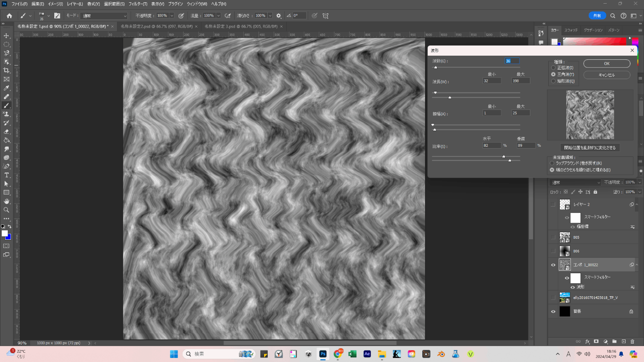Select the Horizontal Type tool

pyautogui.click(x=6, y=175)
